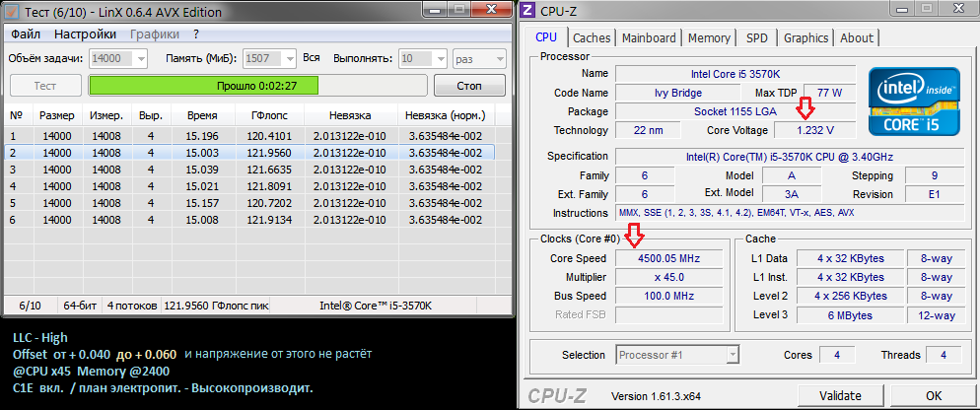This screenshot has width=980, height=410.
Task: Click the ГФлопс column header
Action: coord(269,115)
